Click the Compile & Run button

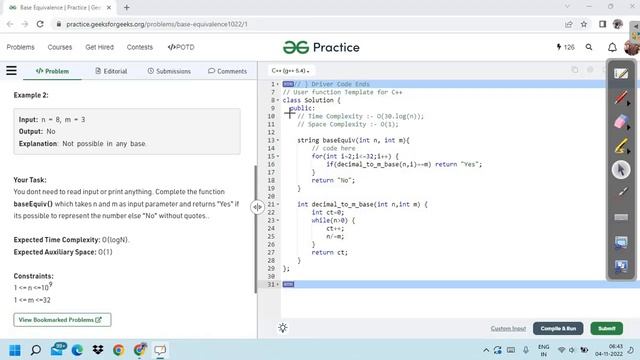pyautogui.click(x=558, y=329)
